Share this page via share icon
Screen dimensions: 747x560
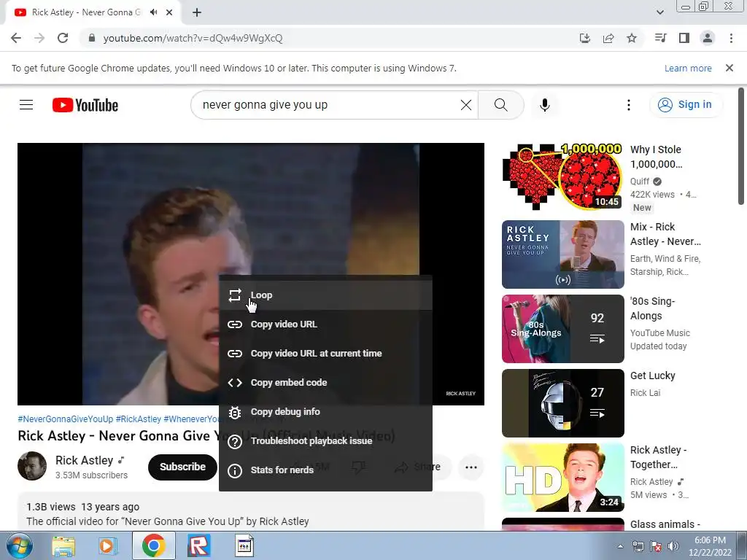pos(608,38)
